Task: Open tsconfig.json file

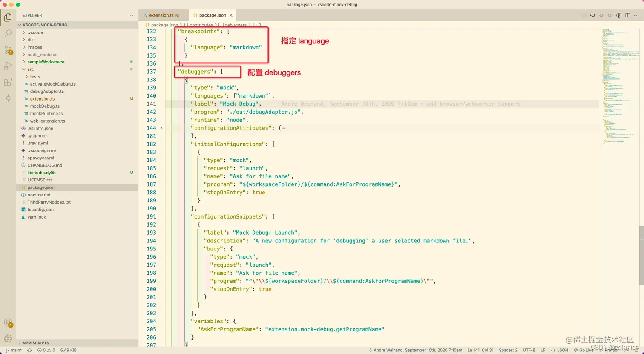Action: click(x=77, y=210)
